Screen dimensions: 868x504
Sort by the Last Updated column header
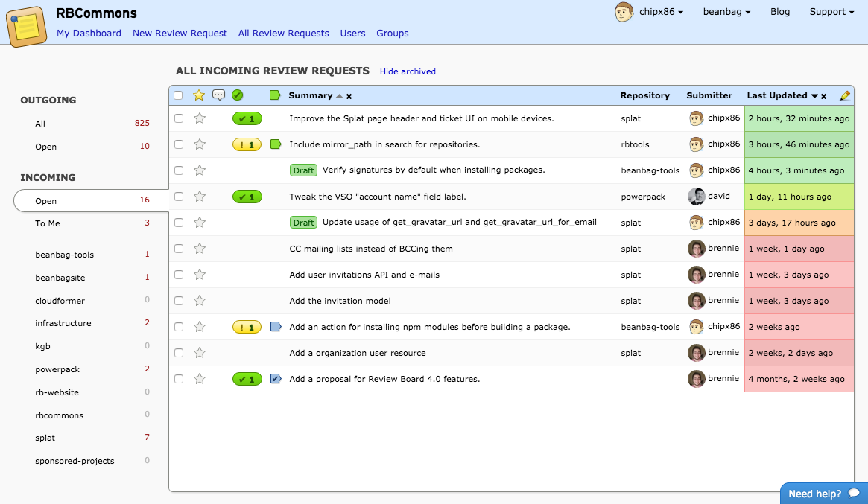(777, 95)
